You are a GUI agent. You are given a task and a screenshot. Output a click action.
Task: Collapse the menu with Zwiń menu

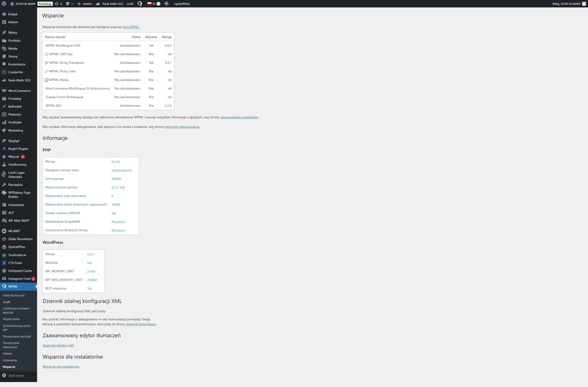(16, 376)
